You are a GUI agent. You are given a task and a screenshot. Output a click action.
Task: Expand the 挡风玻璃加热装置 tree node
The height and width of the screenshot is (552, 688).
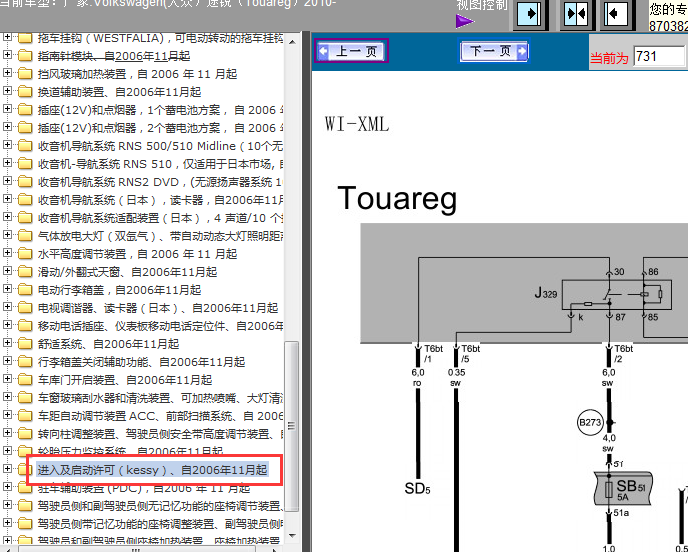pyautogui.click(x=7, y=74)
